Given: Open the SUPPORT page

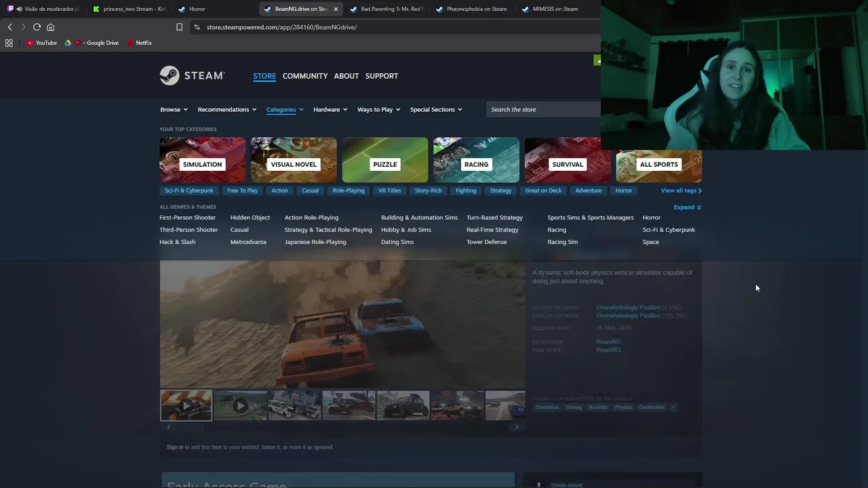Looking at the screenshot, I should [382, 76].
